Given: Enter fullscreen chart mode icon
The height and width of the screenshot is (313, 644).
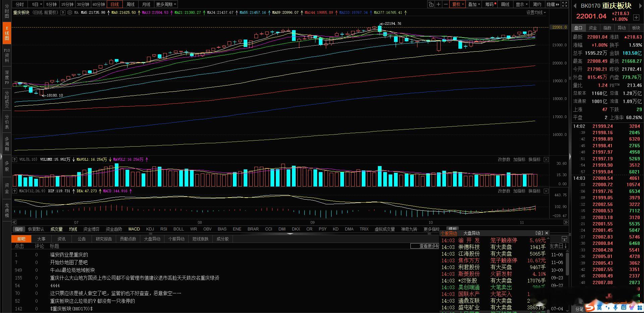Looking at the screenshot, I should (565, 4).
